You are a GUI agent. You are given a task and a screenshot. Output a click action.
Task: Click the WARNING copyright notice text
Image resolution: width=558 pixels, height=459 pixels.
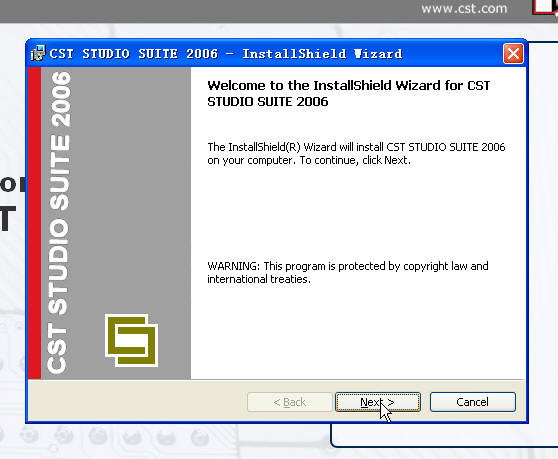click(348, 273)
